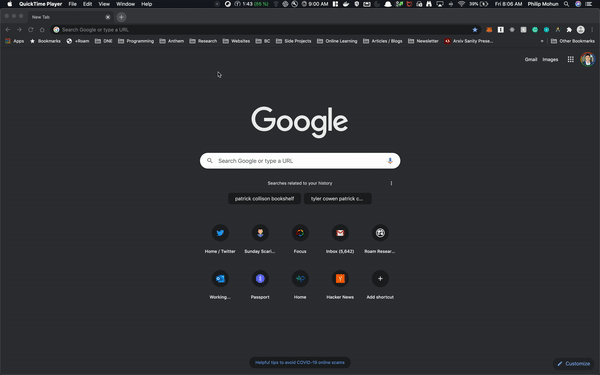
Task: Open options for searches related to history
Action: pyautogui.click(x=391, y=183)
